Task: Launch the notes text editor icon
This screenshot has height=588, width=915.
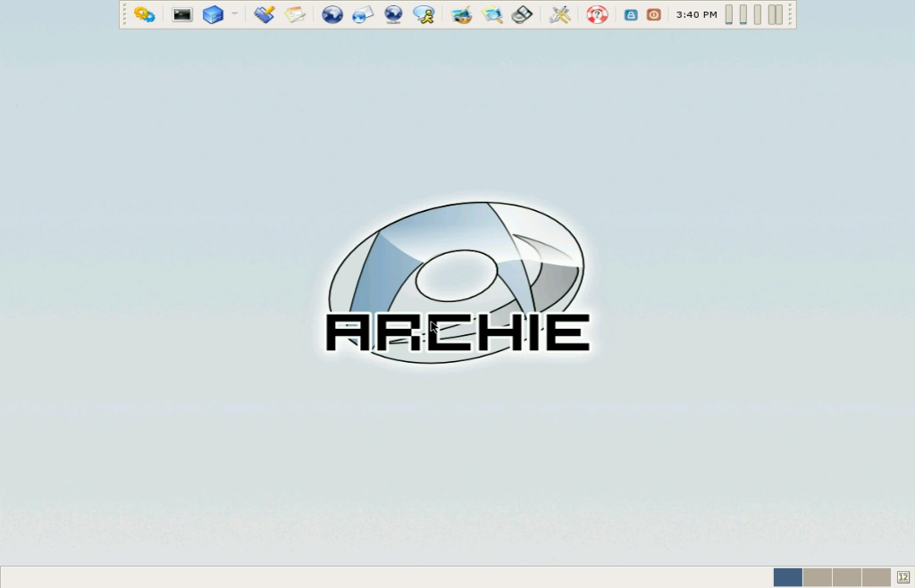Action: [295, 14]
